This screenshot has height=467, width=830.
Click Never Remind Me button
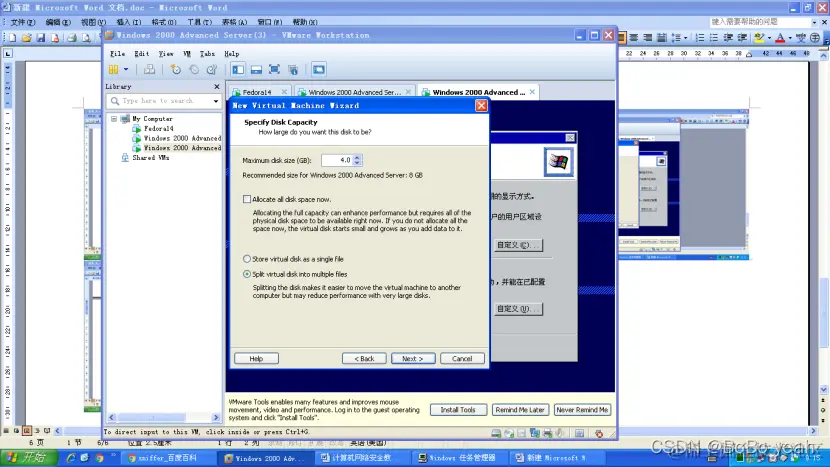[x=582, y=410]
